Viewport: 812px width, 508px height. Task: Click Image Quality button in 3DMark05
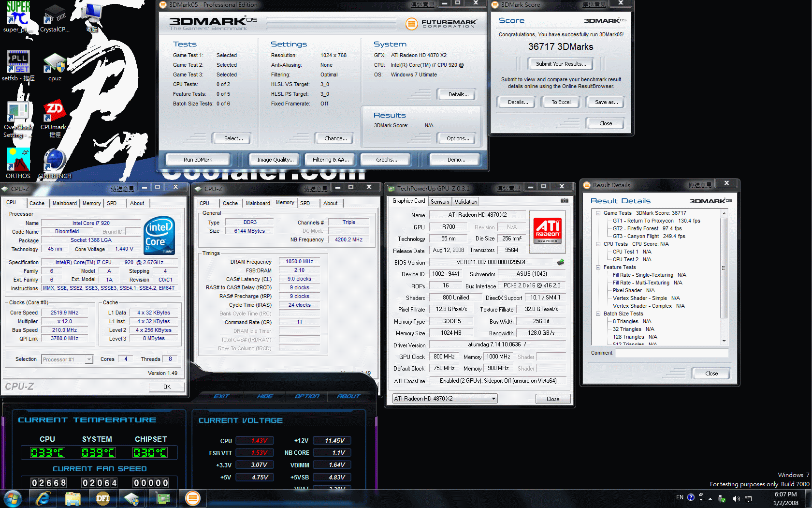275,160
